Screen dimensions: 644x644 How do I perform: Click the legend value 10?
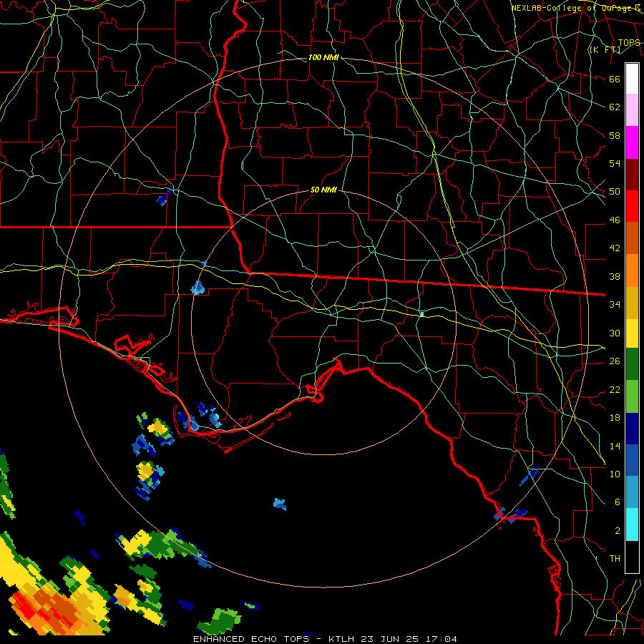click(615, 474)
